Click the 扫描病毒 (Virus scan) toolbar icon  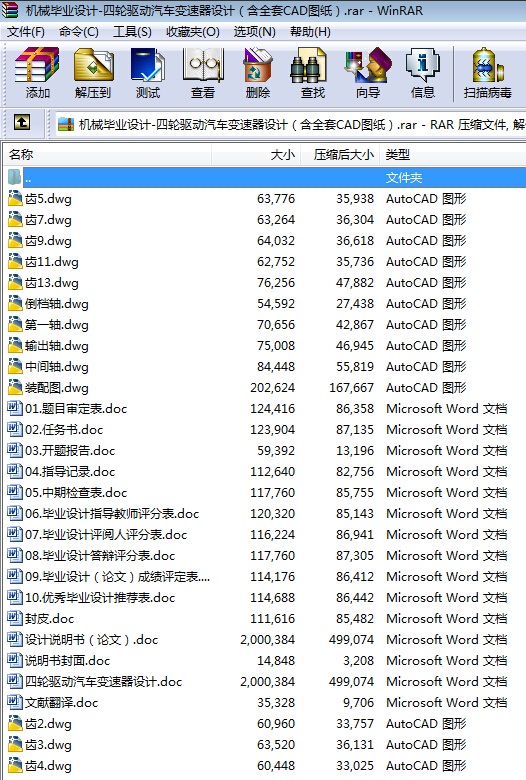tap(488, 65)
